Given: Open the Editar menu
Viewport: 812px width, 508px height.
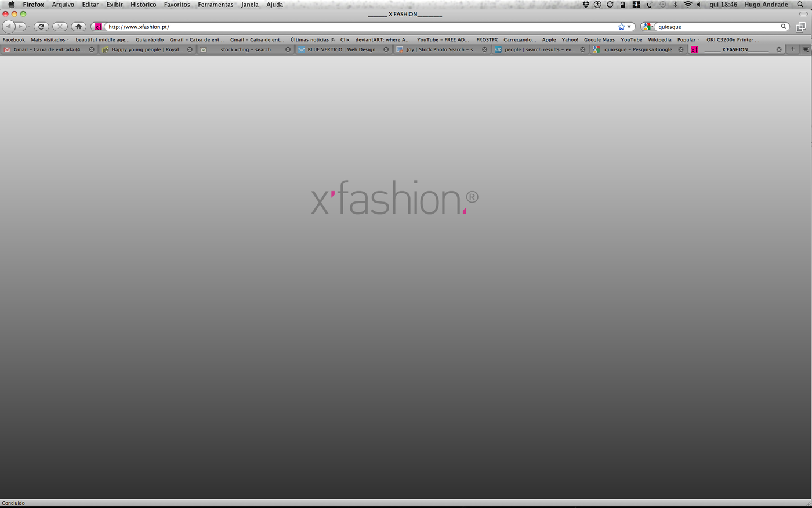Looking at the screenshot, I should tap(90, 5).
